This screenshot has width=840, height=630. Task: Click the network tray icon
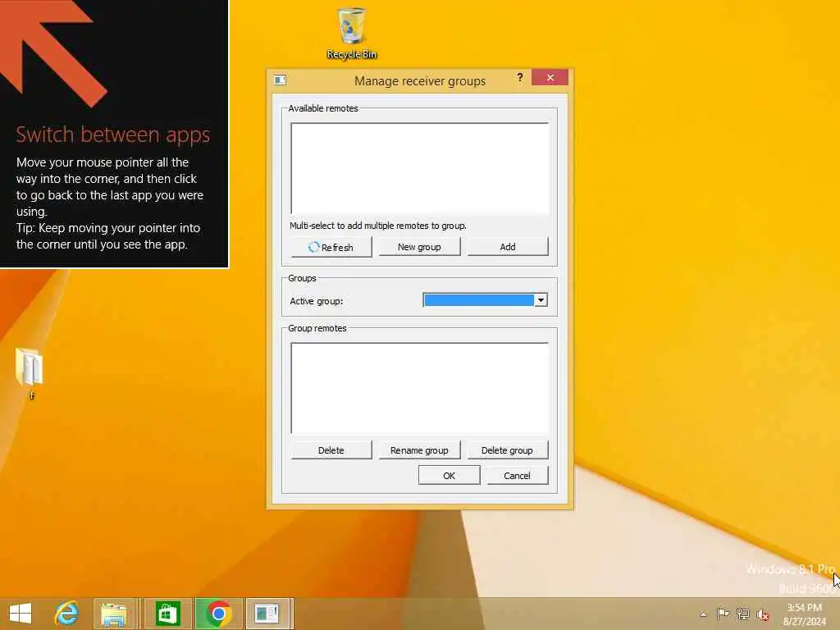[742, 614]
